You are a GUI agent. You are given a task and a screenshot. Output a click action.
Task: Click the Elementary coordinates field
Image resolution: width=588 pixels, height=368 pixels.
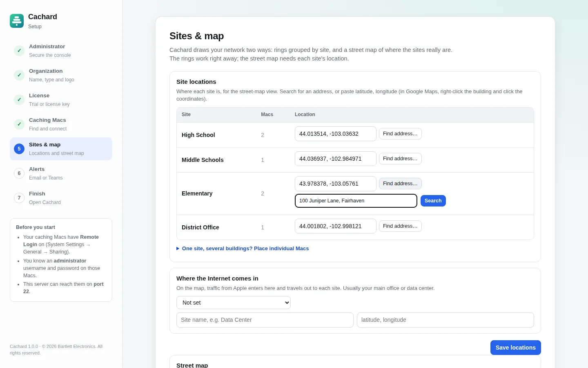pos(336,184)
